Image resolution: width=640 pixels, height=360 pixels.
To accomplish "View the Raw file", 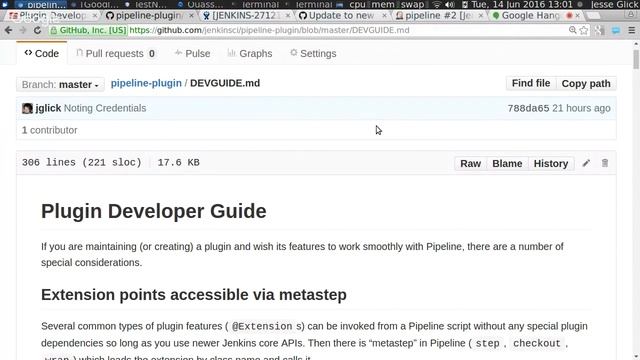I will click(471, 163).
